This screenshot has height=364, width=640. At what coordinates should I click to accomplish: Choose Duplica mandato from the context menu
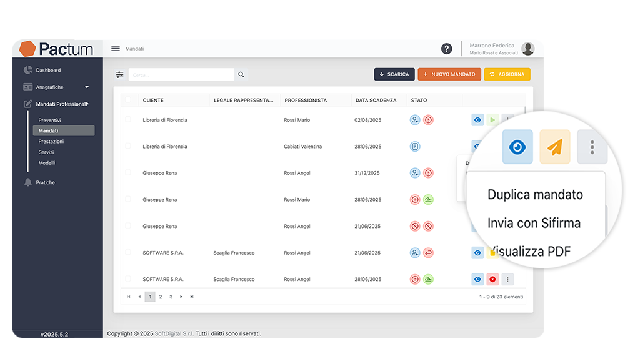(535, 195)
